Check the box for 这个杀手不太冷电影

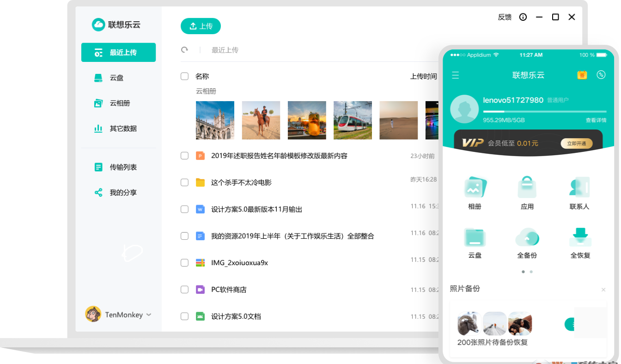184,182
